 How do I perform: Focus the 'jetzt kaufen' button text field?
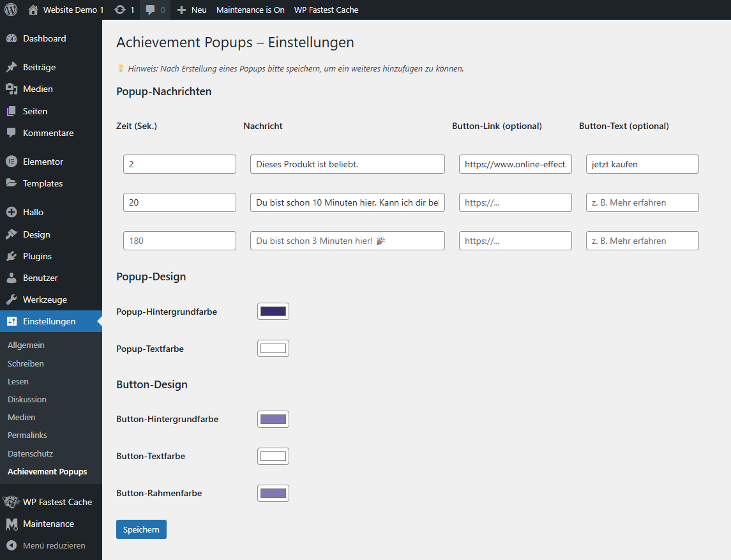[642, 164]
